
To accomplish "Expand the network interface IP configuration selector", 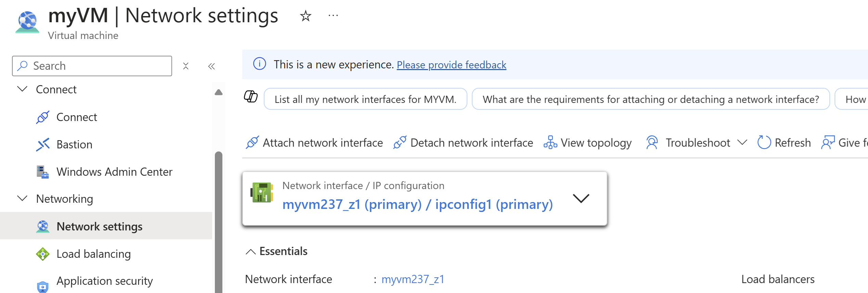I will (581, 198).
